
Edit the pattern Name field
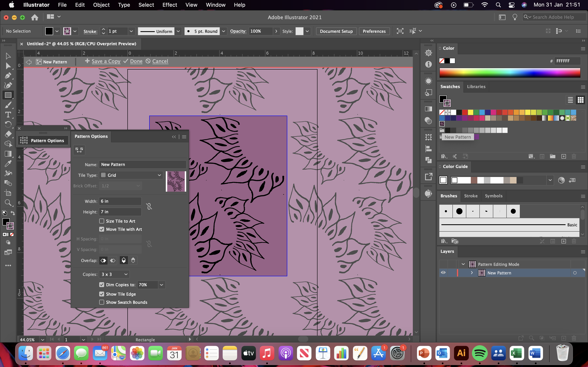(x=143, y=164)
